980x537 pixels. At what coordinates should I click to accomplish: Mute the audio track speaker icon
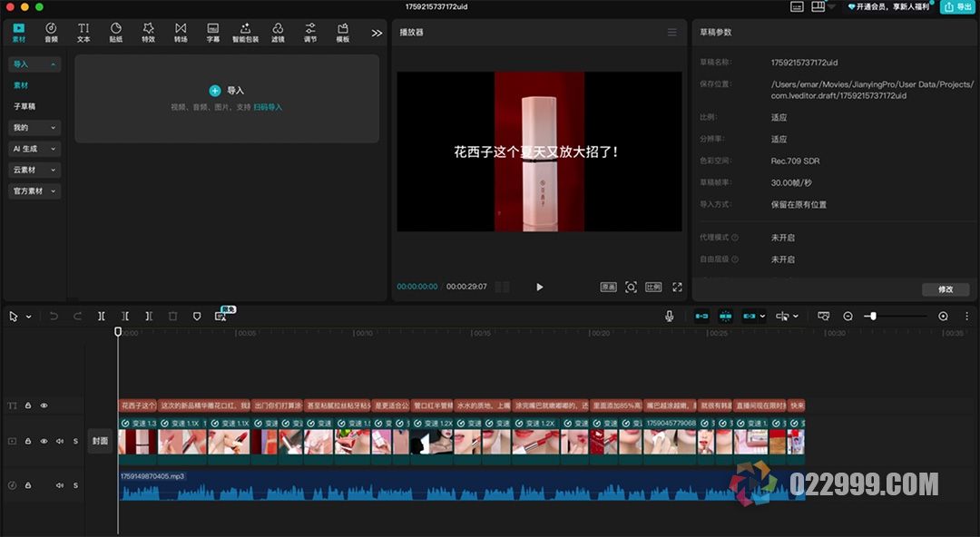60,485
